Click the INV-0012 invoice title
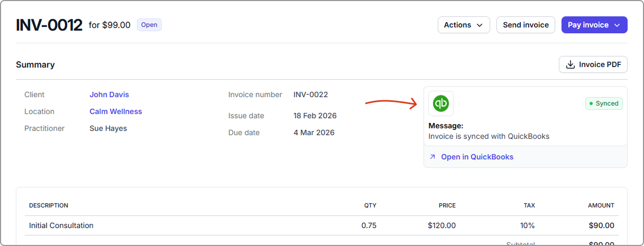This screenshot has height=246, width=644. [x=49, y=25]
